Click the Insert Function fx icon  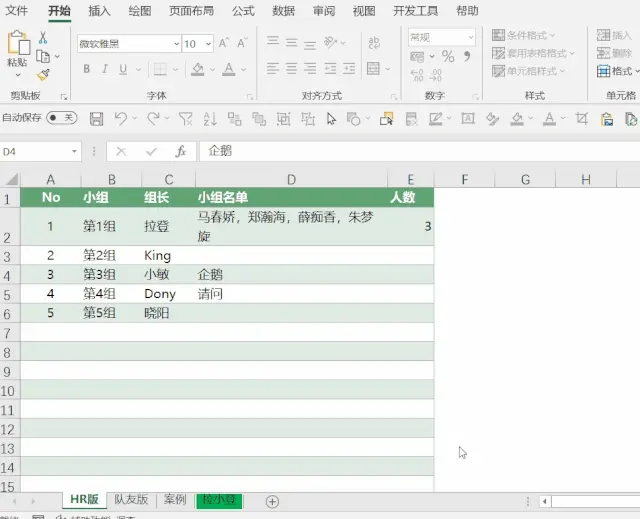click(180, 152)
